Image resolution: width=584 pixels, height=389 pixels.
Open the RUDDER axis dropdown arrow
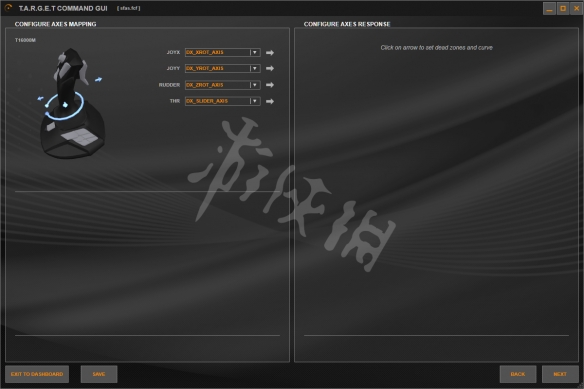point(255,85)
